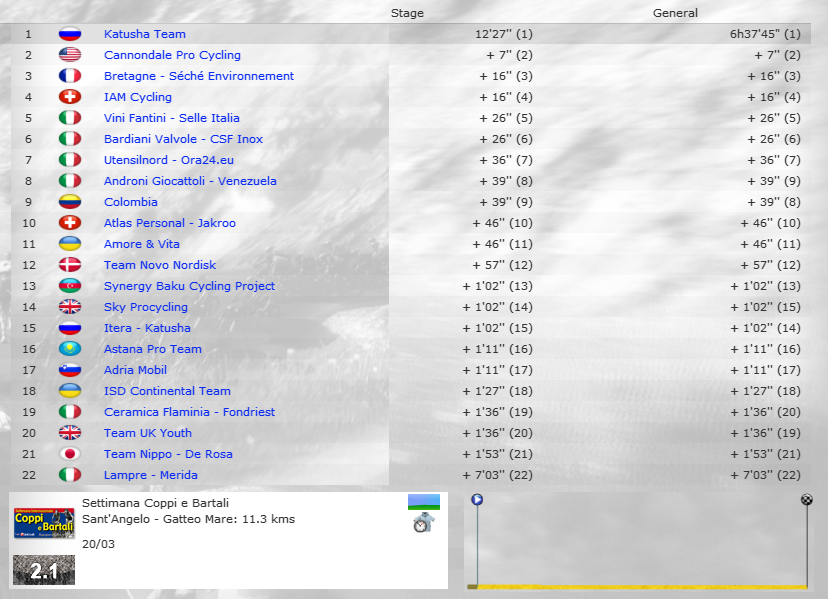Click the Russian flag beside Katusha Team

click(70, 34)
